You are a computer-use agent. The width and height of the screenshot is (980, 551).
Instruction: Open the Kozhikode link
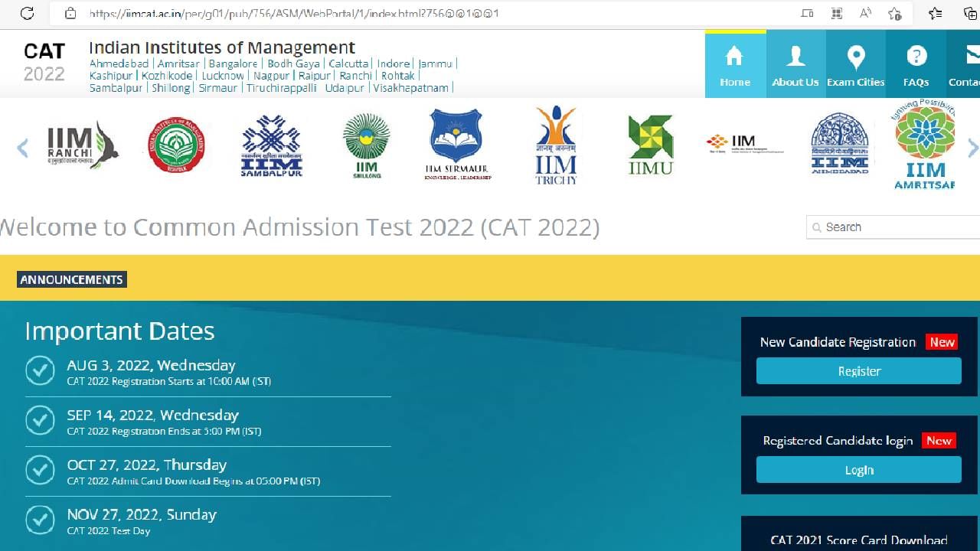tap(167, 76)
